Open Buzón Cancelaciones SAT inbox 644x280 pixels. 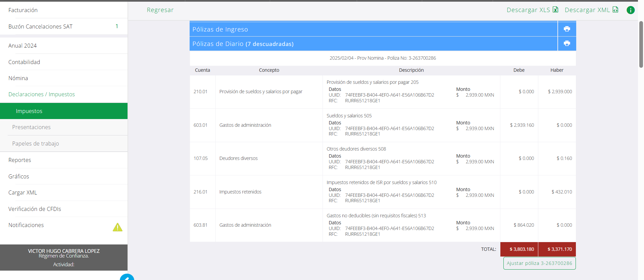[x=40, y=26]
